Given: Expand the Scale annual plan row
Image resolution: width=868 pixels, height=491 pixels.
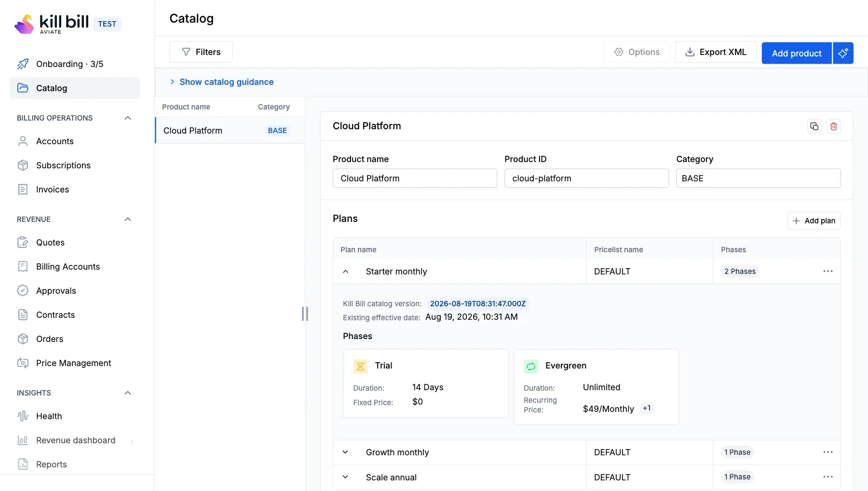Looking at the screenshot, I should tap(345, 477).
